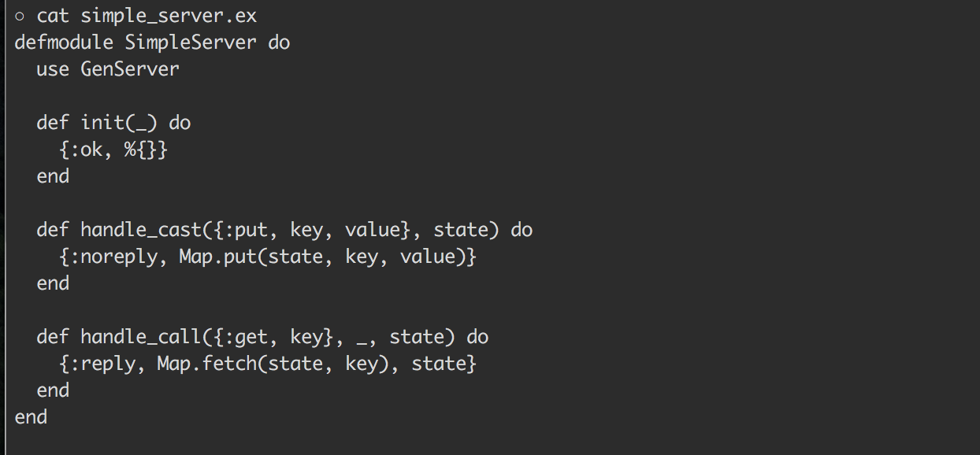Click the init function name
The height and width of the screenshot is (455, 980).
[102, 123]
